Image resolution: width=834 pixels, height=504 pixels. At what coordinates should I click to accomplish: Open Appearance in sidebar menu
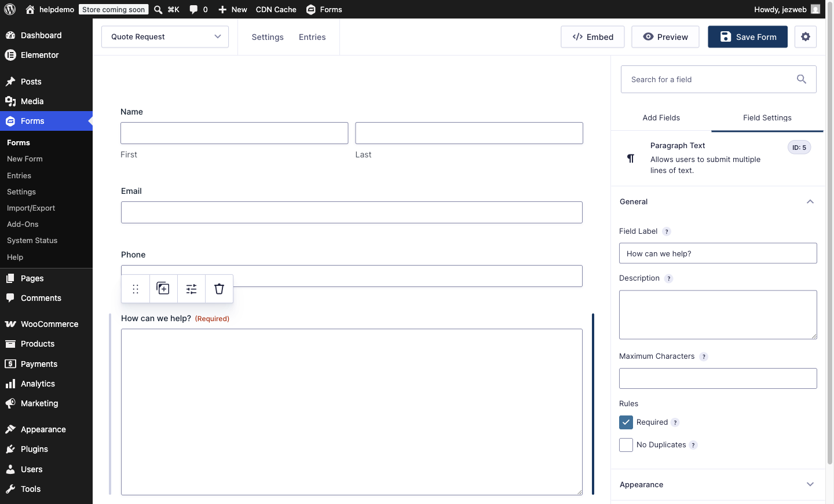point(46,429)
